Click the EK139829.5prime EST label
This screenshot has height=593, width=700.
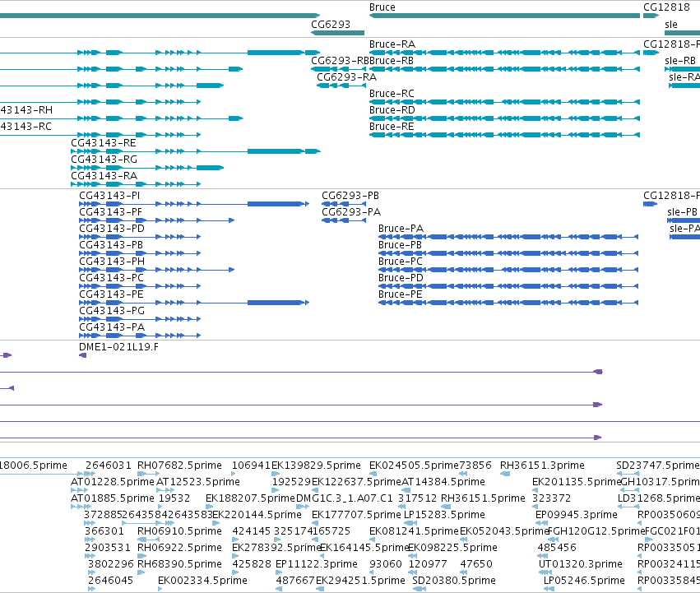pos(316,466)
